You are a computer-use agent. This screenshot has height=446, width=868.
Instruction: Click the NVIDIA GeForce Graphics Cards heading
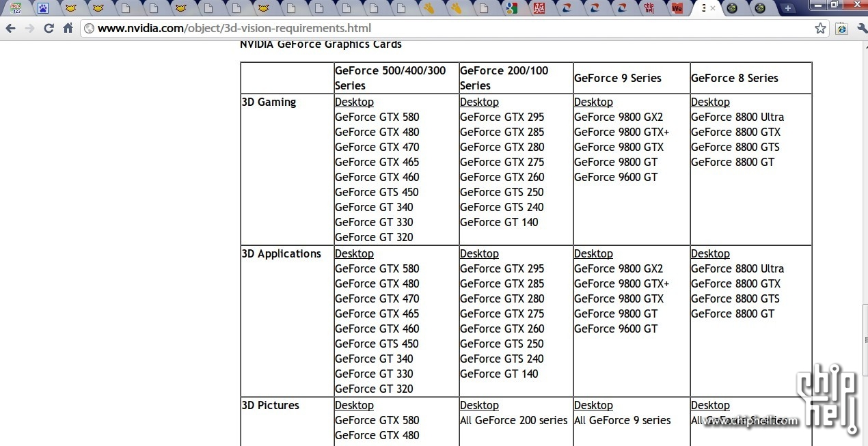click(x=321, y=44)
